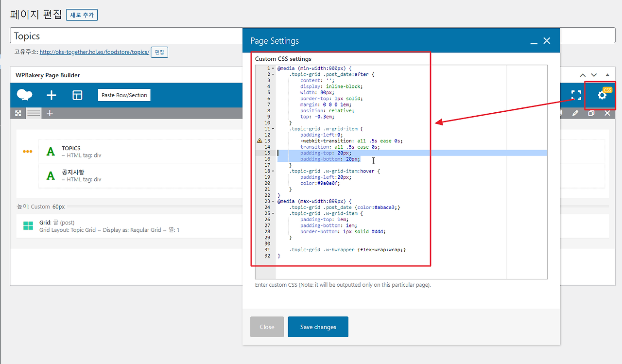Fold the code block at line 23
This screenshot has height=364, width=622.
(273, 201)
